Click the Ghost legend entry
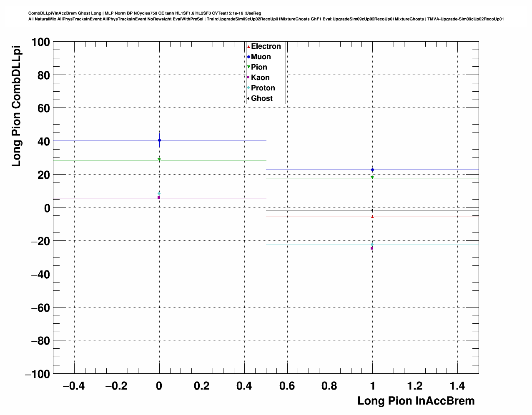The height and width of the screenshot is (415, 532). [x=260, y=98]
